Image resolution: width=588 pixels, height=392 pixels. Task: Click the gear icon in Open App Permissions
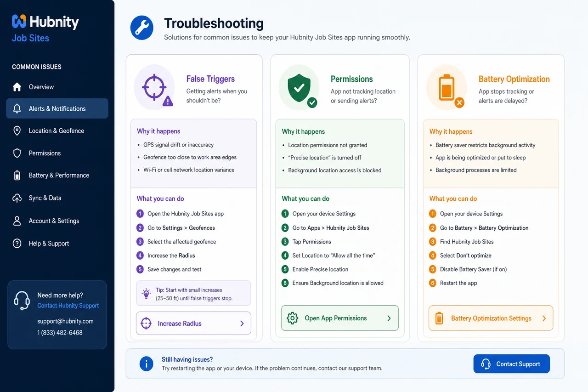tap(292, 318)
